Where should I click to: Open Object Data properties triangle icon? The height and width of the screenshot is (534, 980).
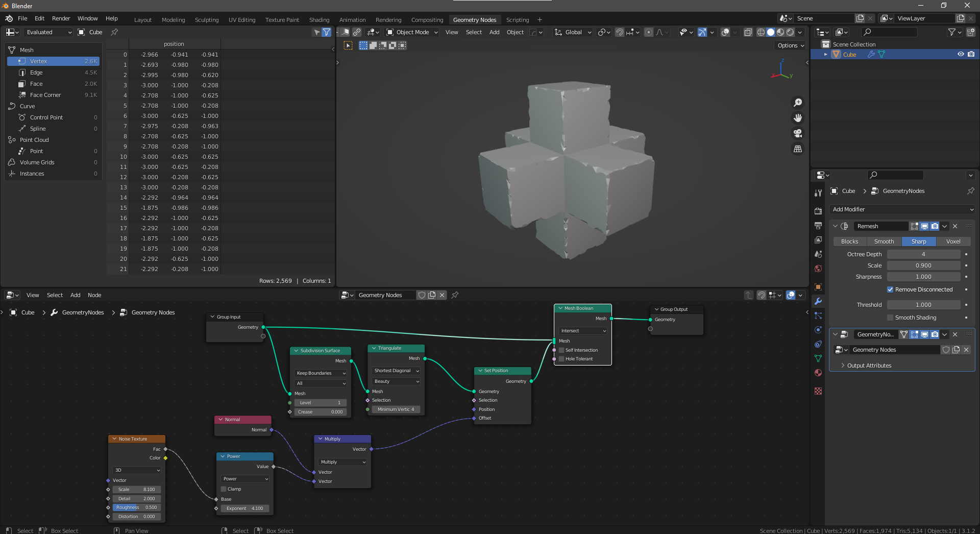pyautogui.click(x=818, y=358)
